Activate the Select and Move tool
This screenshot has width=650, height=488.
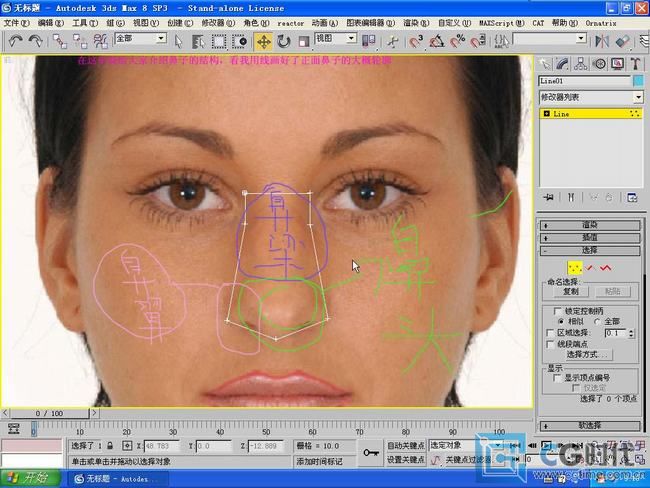coord(264,41)
